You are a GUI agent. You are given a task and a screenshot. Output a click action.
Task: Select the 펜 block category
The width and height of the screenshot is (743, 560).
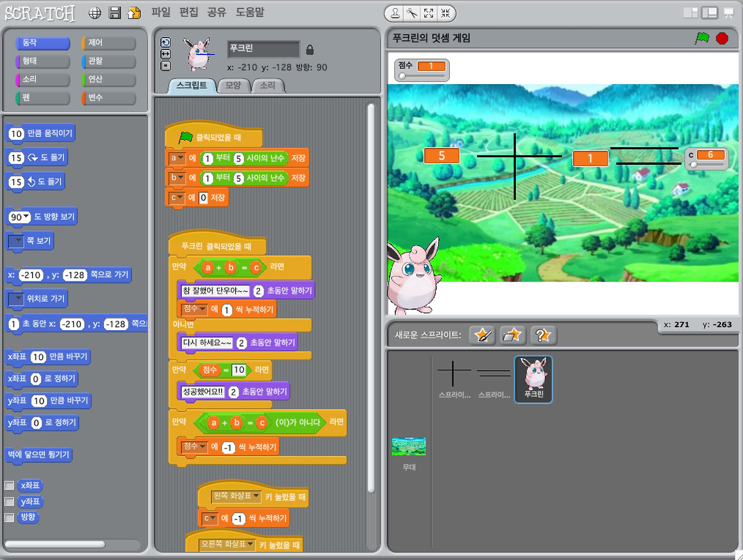pos(43,97)
